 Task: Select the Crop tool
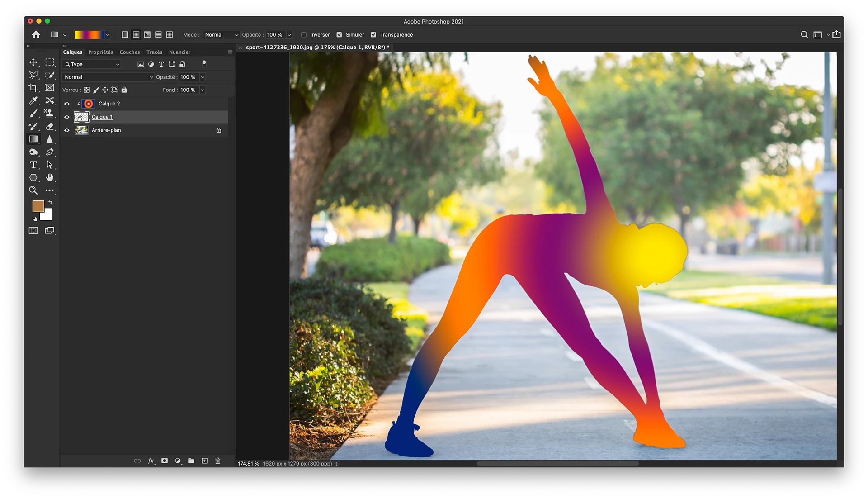click(x=33, y=88)
